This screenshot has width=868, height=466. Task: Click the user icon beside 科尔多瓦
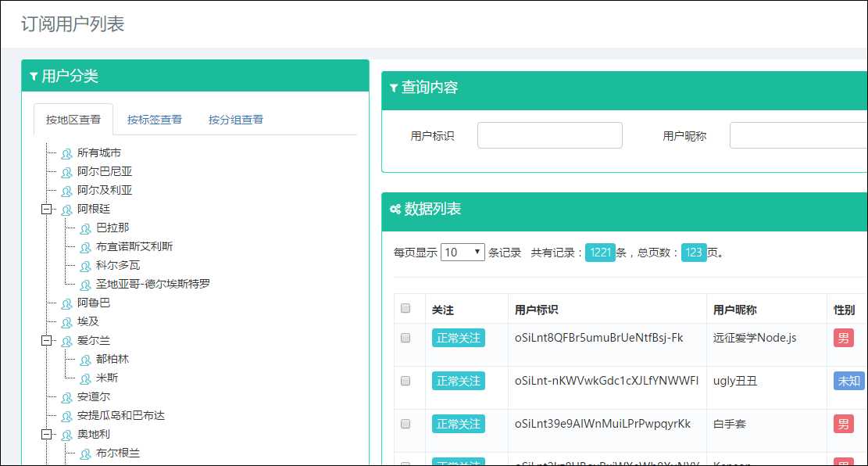85,266
